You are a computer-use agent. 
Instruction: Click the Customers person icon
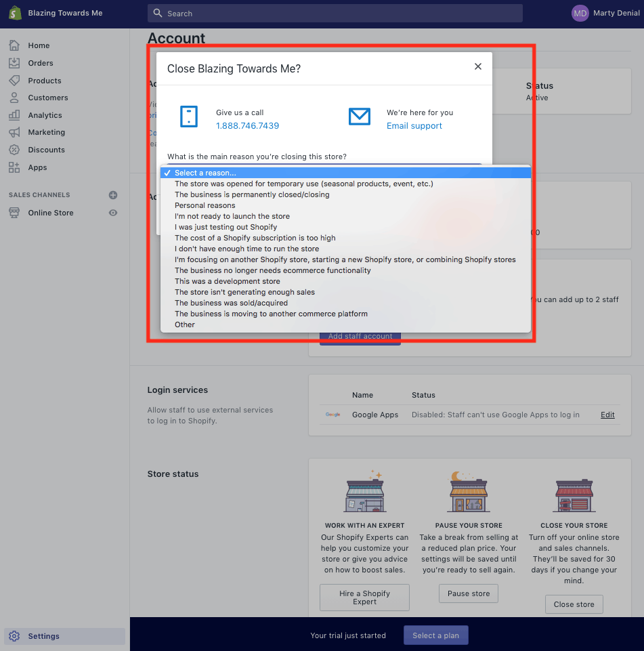click(14, 98)
